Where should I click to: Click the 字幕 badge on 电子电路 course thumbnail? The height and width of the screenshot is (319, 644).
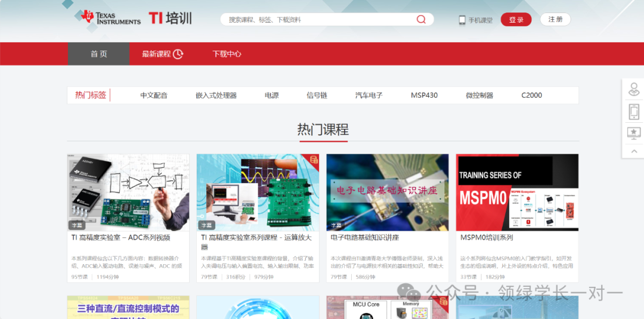click(336, 225)
